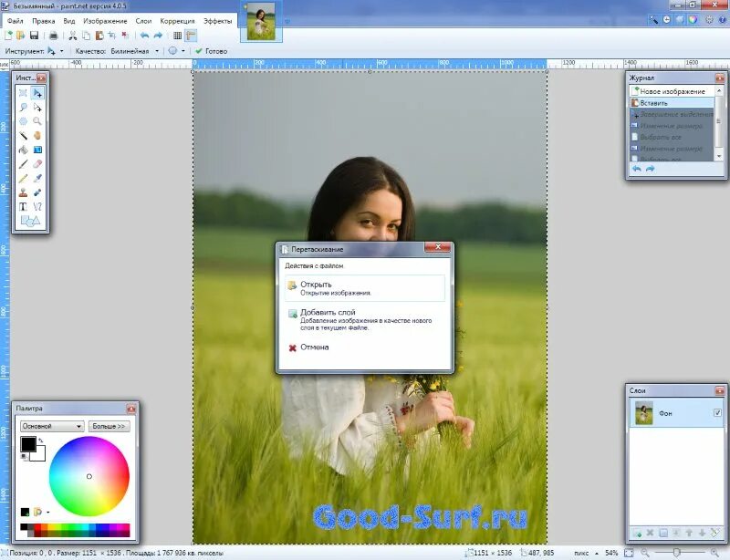
Task: Toggle visibility checkbox of Фон layer
Action: coord(717,413)
